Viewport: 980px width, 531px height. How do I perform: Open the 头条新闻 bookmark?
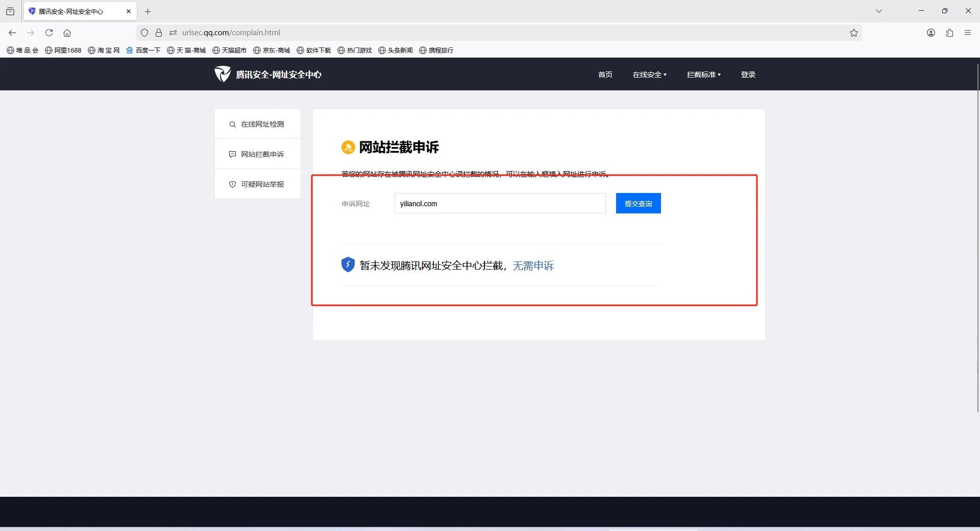[396, 50]
